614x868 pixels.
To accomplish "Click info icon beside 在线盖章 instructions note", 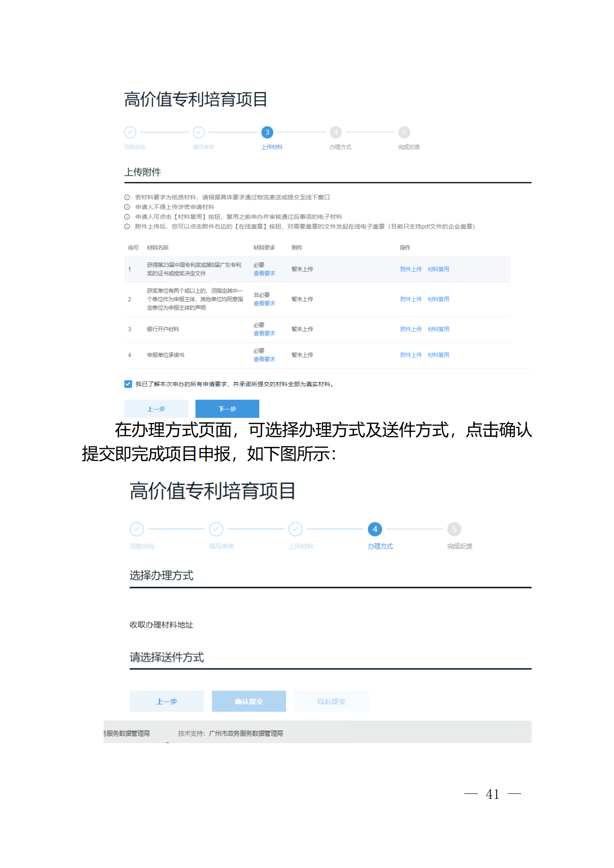I will [x=127, y=226].
